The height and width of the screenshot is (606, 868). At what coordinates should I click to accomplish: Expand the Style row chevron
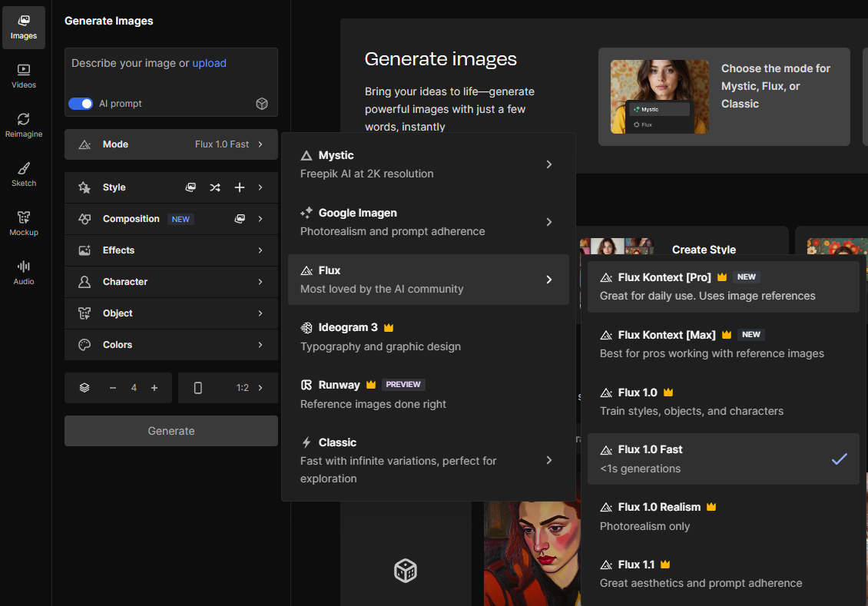260,187
